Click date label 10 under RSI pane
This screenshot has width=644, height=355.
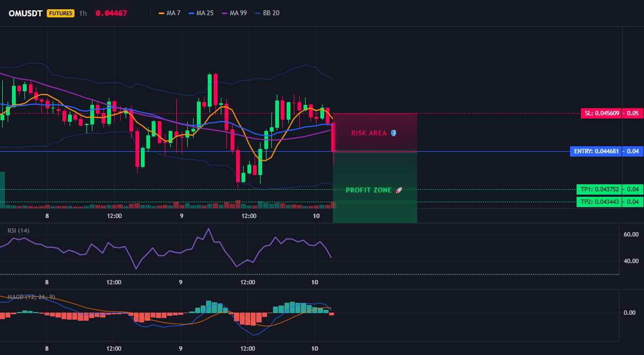[x=315, y=282]
